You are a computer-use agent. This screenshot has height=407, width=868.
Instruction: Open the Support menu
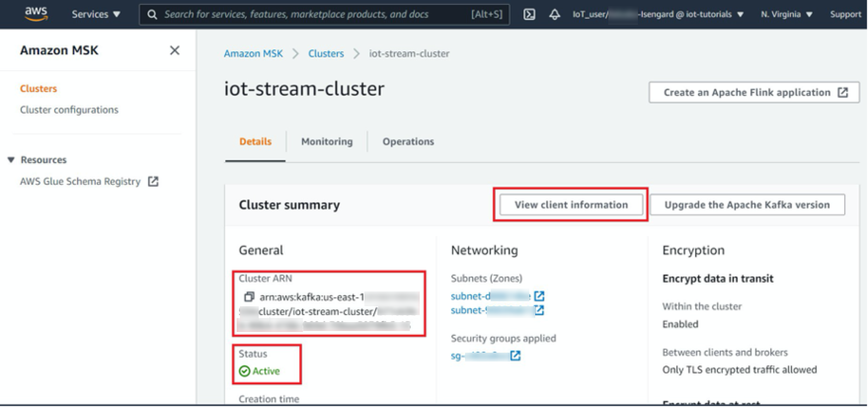click(x=845, y=14)
